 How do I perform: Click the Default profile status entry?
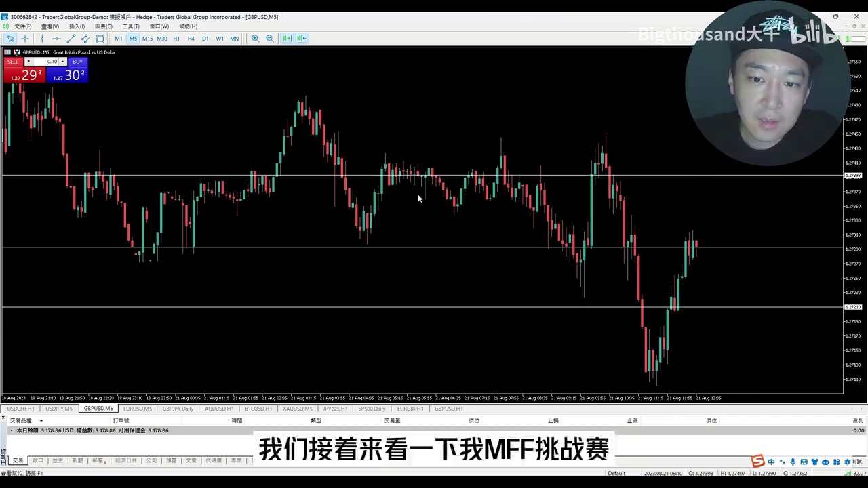(616, 473)
